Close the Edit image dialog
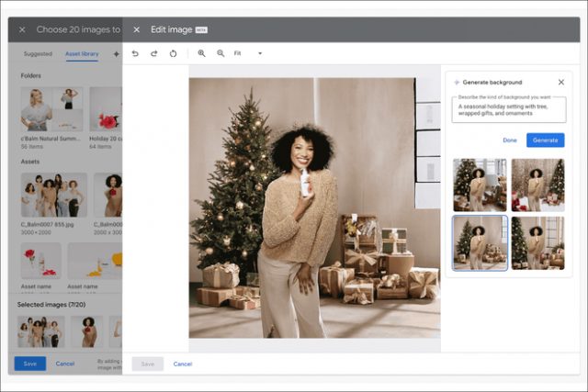This screenshot has height=392, width=588. click(x=136, y=29)
